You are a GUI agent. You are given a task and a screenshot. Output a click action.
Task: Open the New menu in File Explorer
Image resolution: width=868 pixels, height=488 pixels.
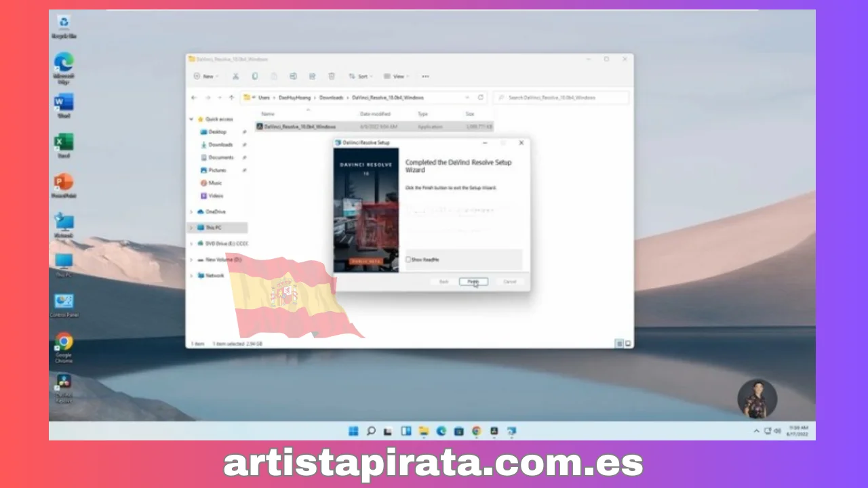coord(206,77)
